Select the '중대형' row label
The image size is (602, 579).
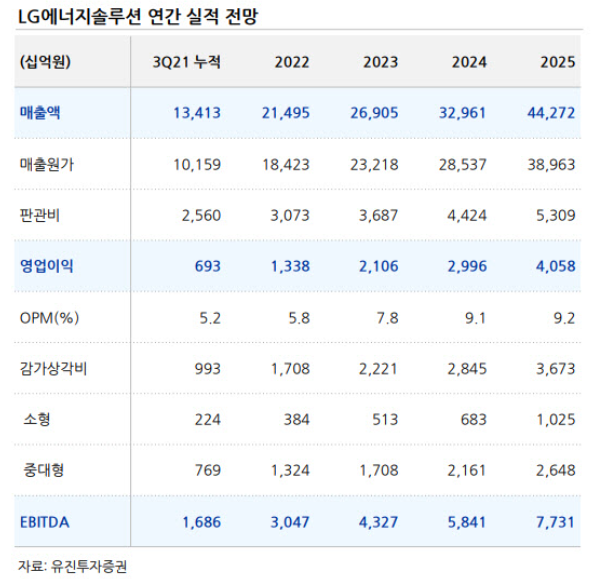pos(43,470)
